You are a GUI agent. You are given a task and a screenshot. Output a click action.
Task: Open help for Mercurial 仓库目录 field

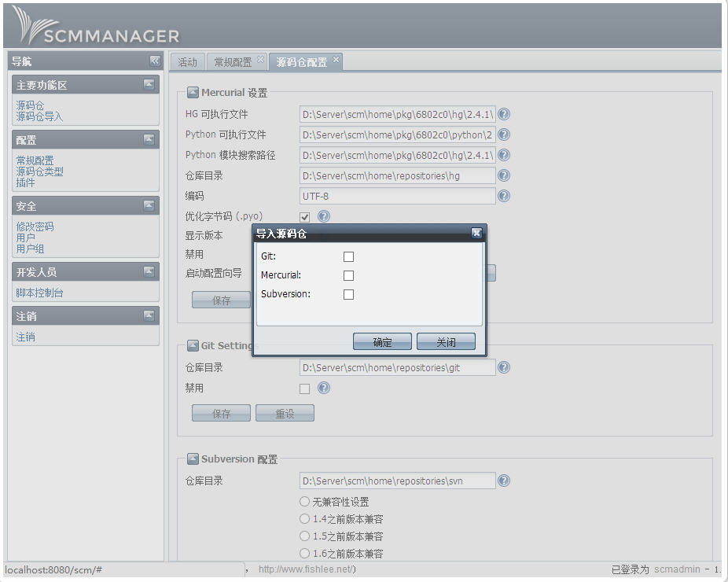pos(504,175)
